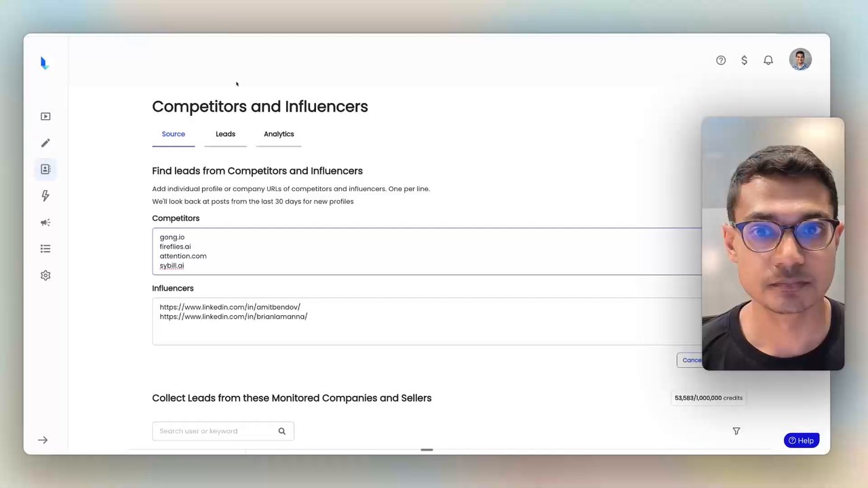Switch to the Leads tab
The width and height of the screenshot is (868, 488).
tap(225, 134)
